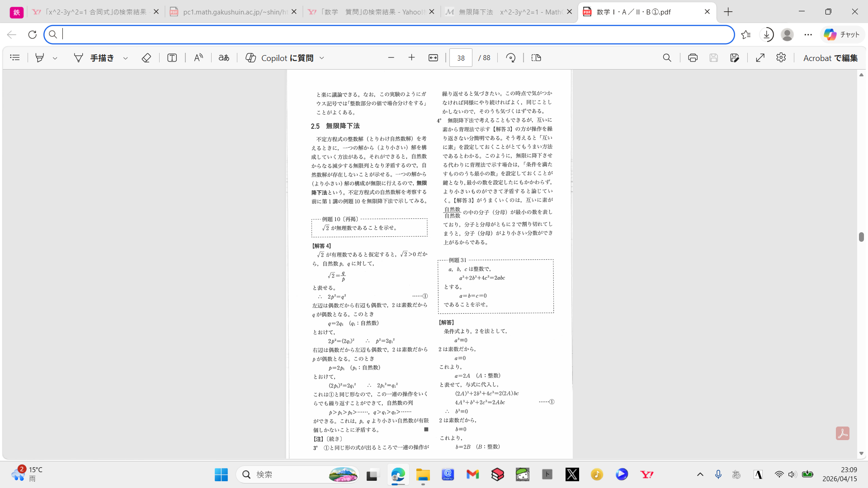Click the Acrobat で編集 button
The image size is (868, 488).
[x=831, y=58]
